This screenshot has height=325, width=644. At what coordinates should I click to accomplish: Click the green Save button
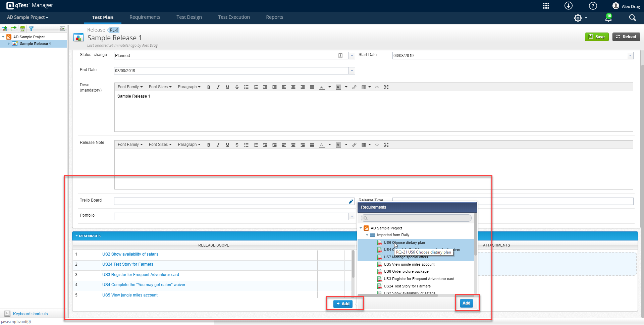click(x=597, y=37)
